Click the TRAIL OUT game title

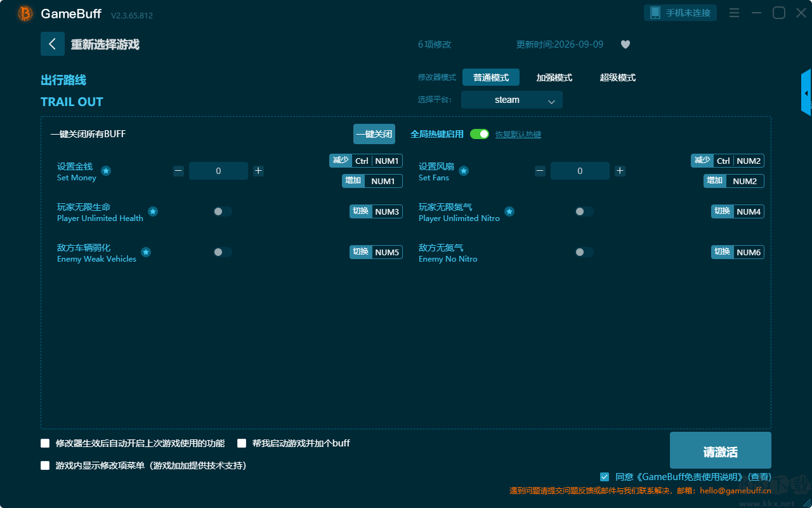click(x=72, y=102)
